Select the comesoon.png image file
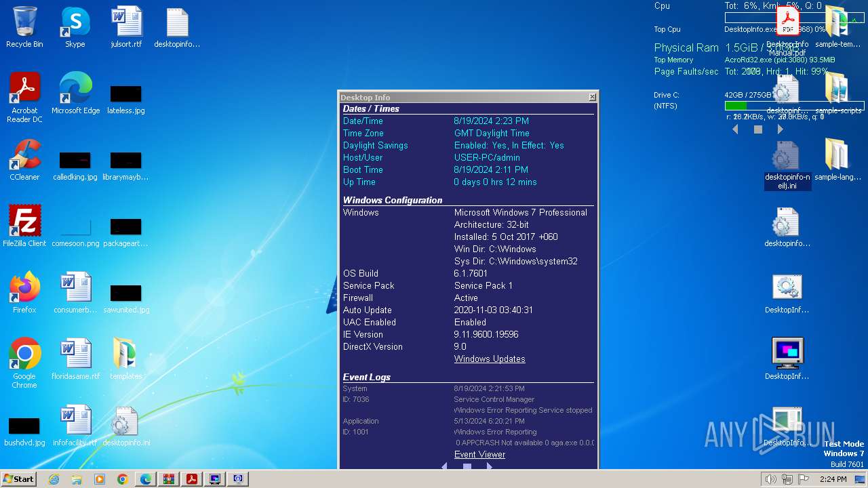The width and height of the screenshot is (868, 488). pyautogui.click(x=75, y=231)
